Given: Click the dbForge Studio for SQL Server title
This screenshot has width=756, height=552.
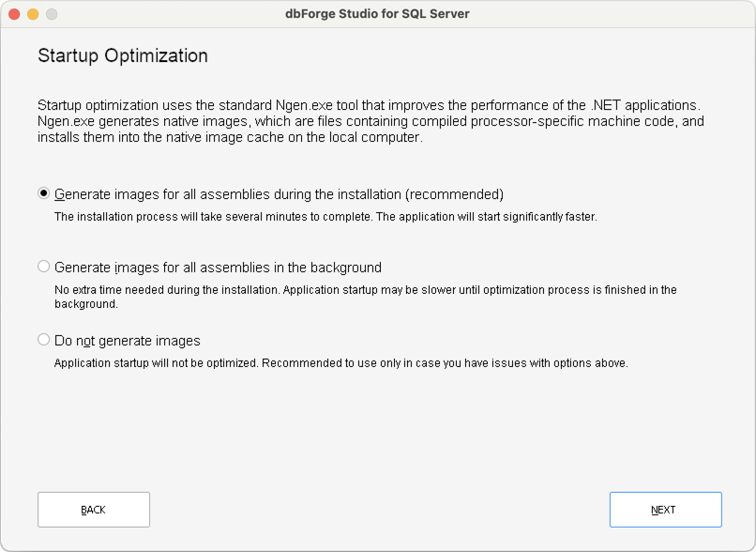Looking at the screenshot, I should click(378, 14).
